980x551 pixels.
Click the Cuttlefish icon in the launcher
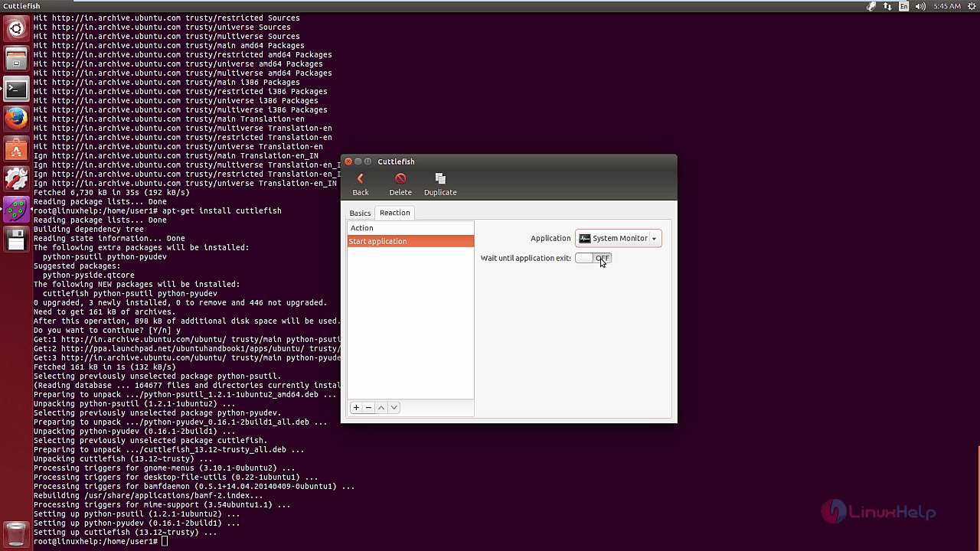pyautogui.click(x=16, y=209)
